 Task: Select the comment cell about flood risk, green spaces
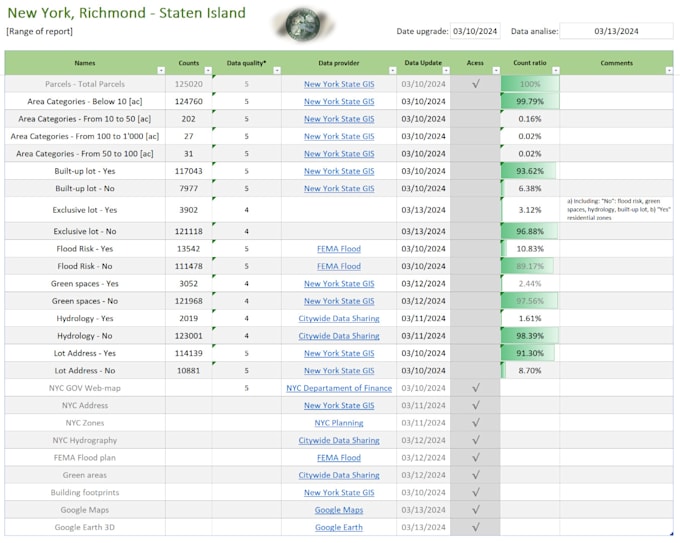tap(616, 209)
